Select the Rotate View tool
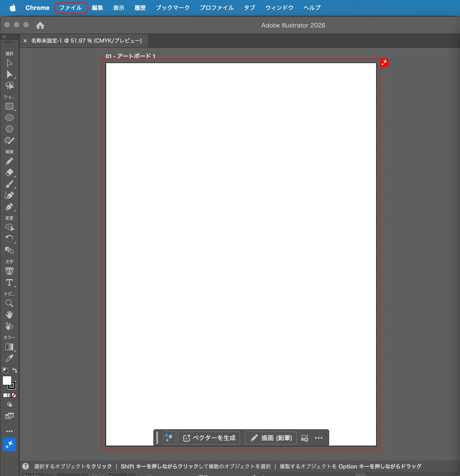Screen dimensions: 460x476 (10, 326)
